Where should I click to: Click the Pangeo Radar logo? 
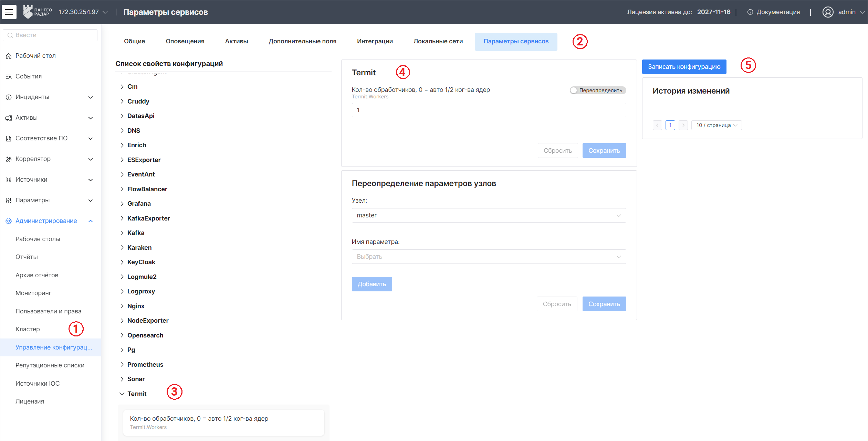(x=37, y=12)
